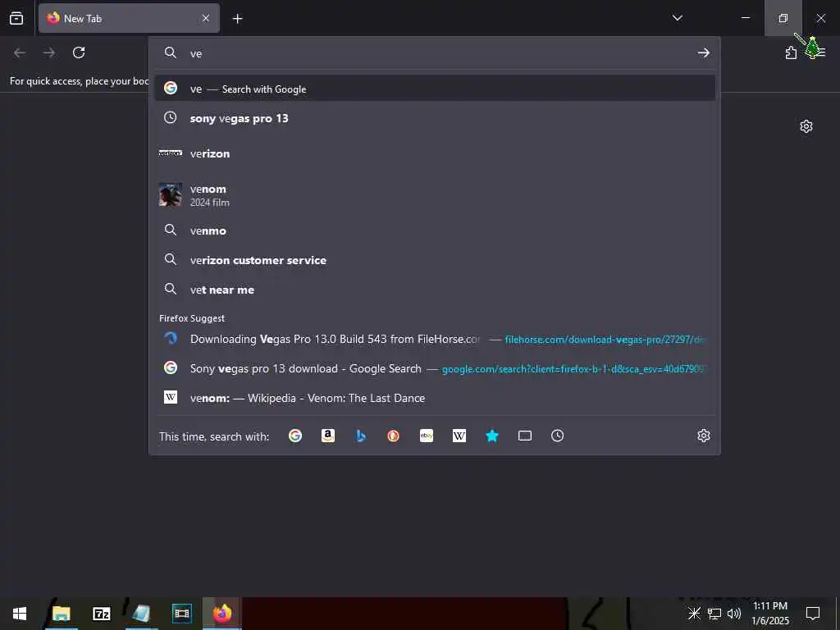Search bookmarks with the star icon
Image resolution: width=840 pixels, height=630 pixels.
pyautogui.click(x=492, y=436)
